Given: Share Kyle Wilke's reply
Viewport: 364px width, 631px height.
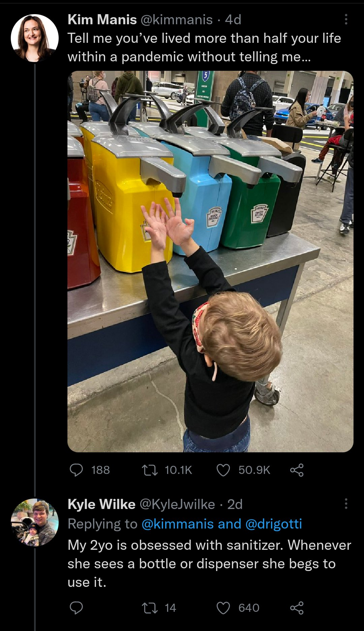Looking at the screenshot, I should [x=297, y=608].
